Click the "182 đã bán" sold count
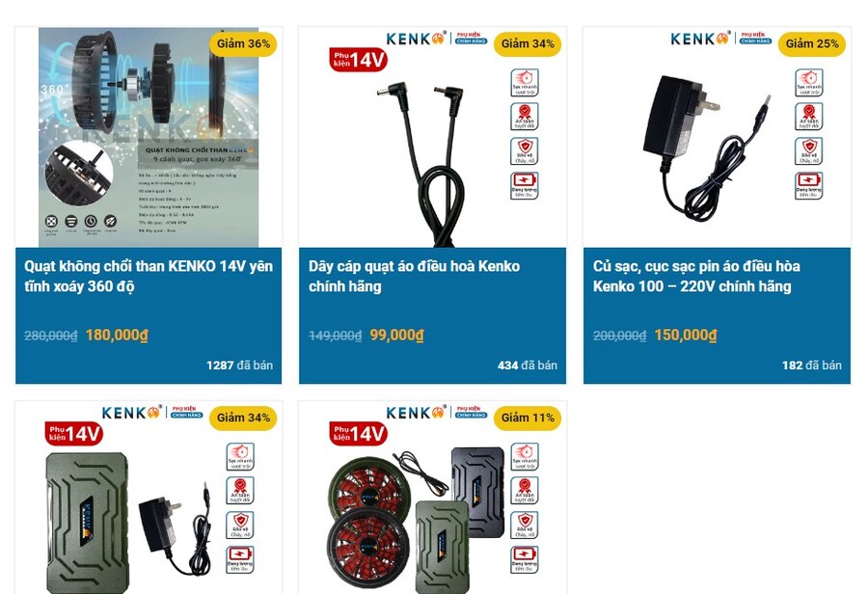The height and width of the screenshot is (594, 868). [811, 365]
